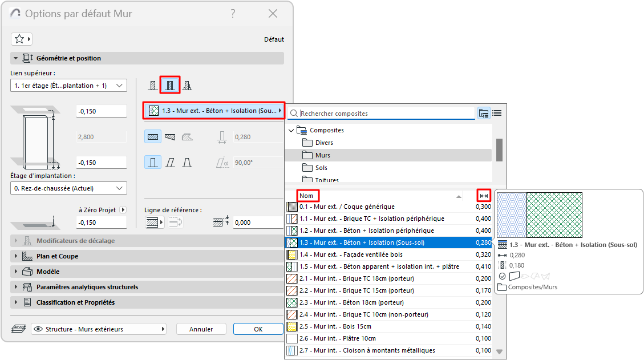Viewport: 644px width, 360px height.
Task: Open the reference line location picker
Action: click(155, 223)
